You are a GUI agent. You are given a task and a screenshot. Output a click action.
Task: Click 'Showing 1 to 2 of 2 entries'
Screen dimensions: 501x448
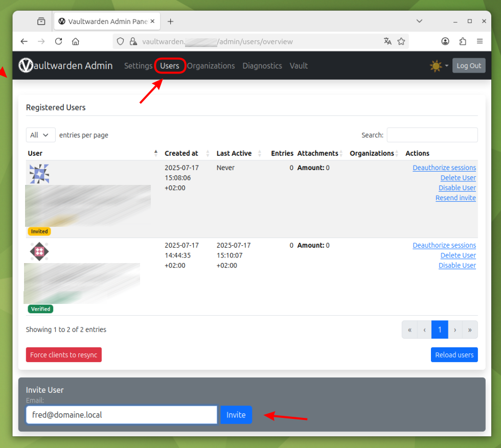pyautogui.click(x=66, y=329)
